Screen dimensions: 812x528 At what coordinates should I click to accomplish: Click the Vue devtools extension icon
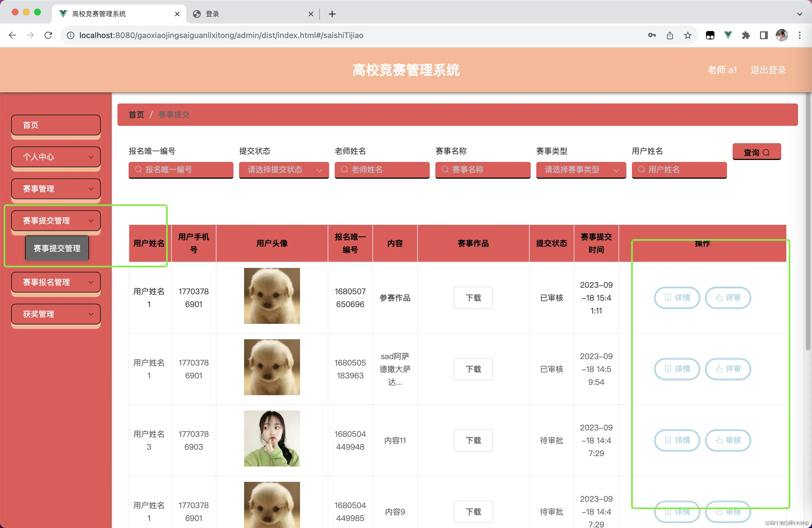728,35
